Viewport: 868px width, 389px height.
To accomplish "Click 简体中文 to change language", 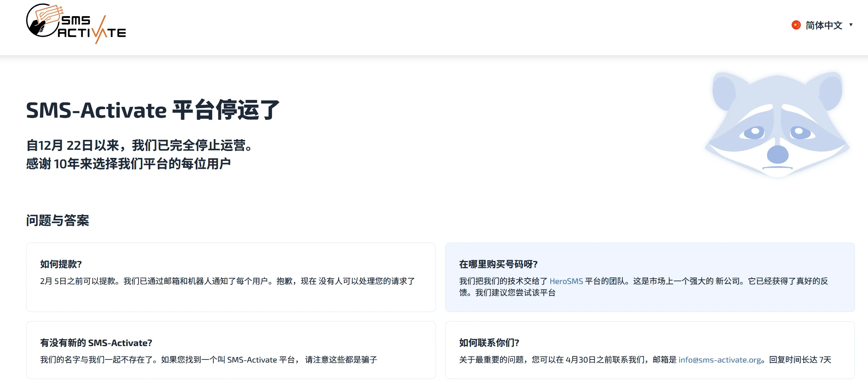I will 823,25.
